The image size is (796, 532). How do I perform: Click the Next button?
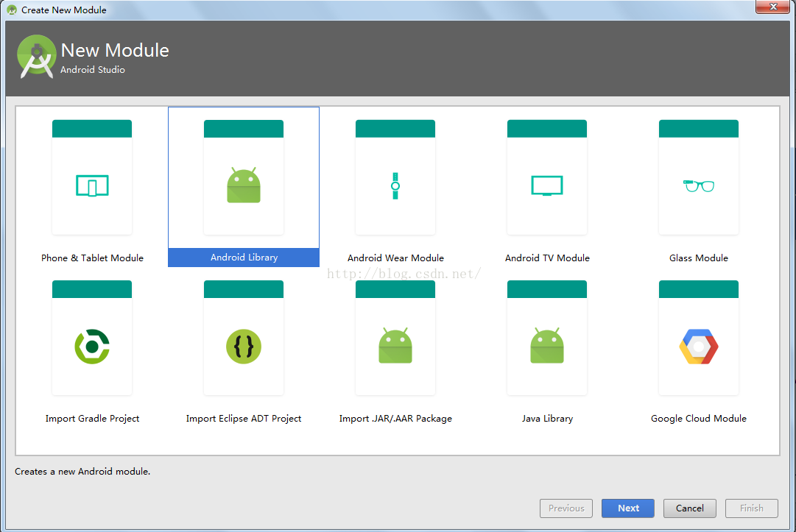tap(628, 508)
